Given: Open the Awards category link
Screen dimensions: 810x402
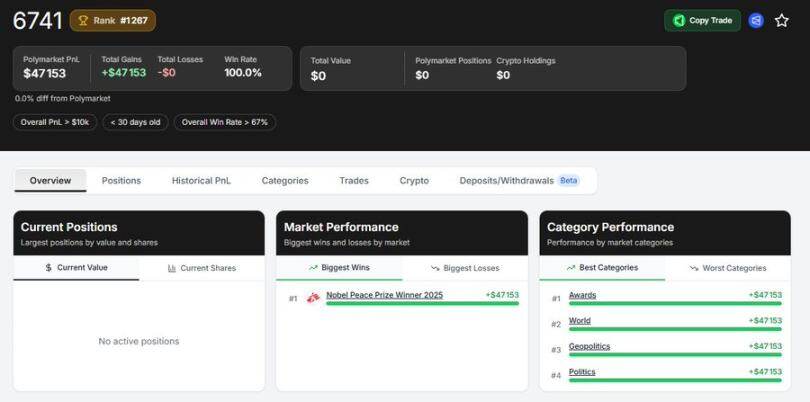Looking at the screenshot, I should point(582,295).
